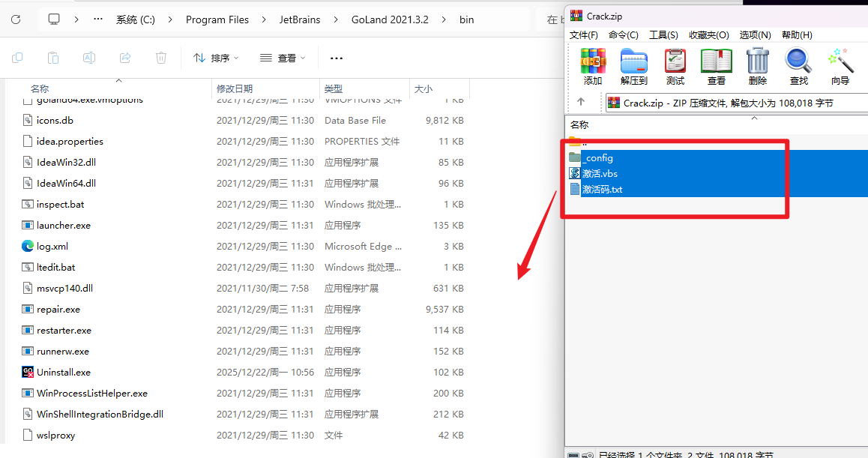Click the address bar ellipsis for hidden path
The image size is (868, 458).
coord(98,19)
